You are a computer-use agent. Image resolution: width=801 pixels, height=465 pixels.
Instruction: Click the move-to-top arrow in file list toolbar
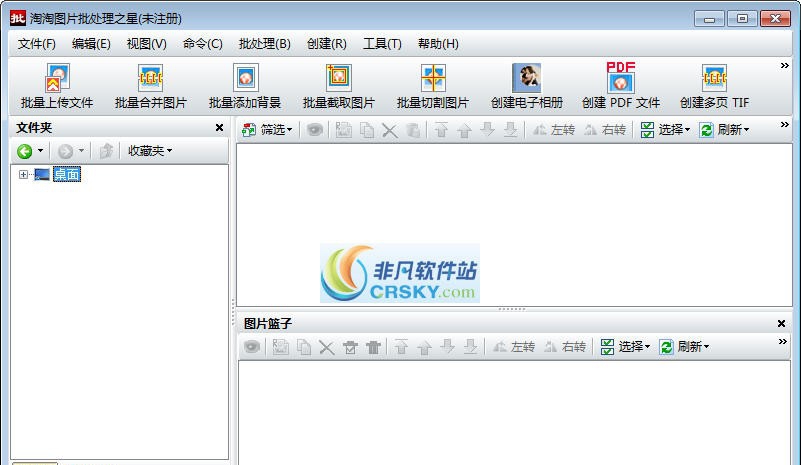click(x=441, y=130)
